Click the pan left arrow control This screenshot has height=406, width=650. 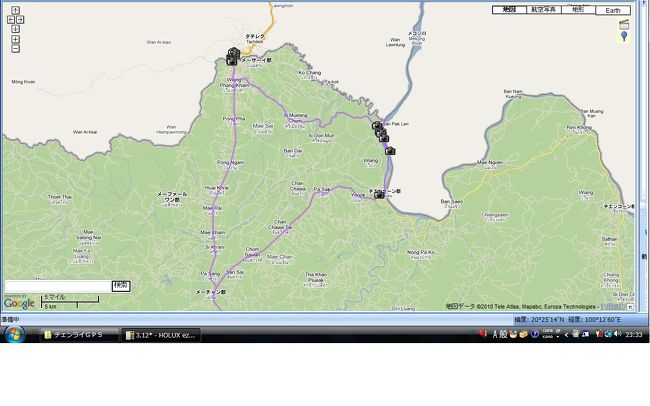point(11,19)
